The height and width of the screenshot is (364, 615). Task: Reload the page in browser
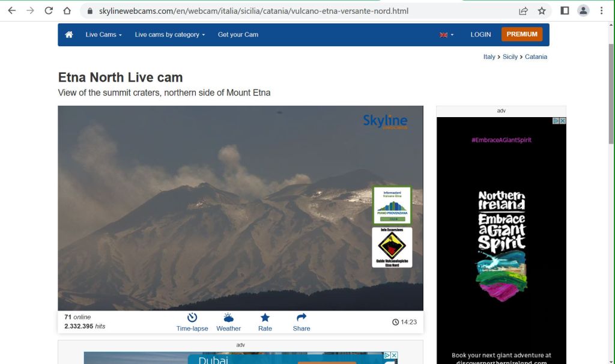[x=49, y=11]
